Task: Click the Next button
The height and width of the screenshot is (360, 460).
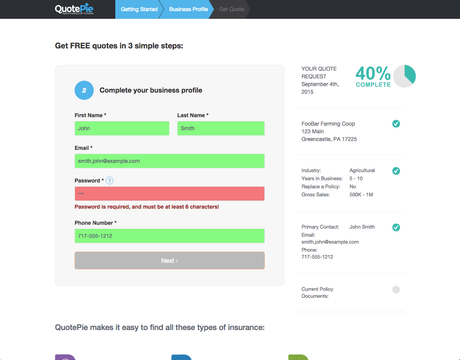Action: pyautogui.click(x=170, y=260)
